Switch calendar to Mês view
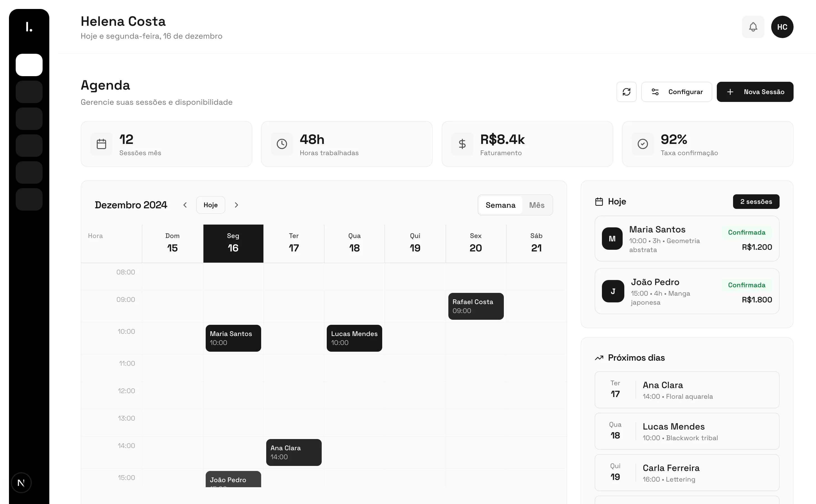816x504 pixels. click(536, 205)
